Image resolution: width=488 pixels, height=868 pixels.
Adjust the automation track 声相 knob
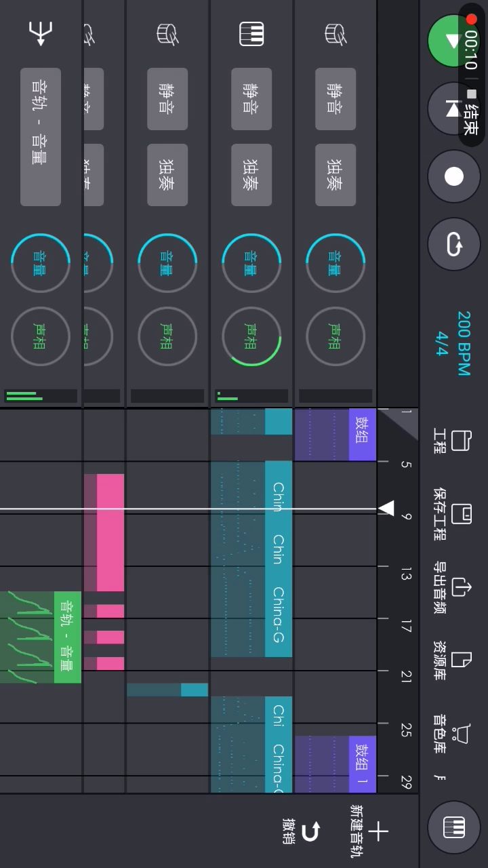click(41, 336)
